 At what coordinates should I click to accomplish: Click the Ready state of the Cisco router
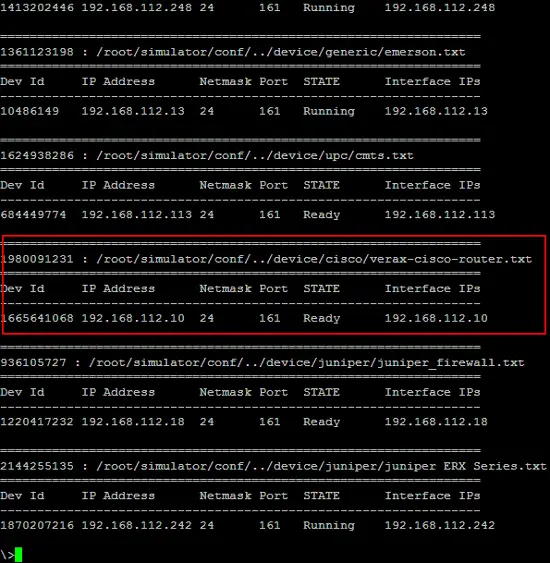321,318
